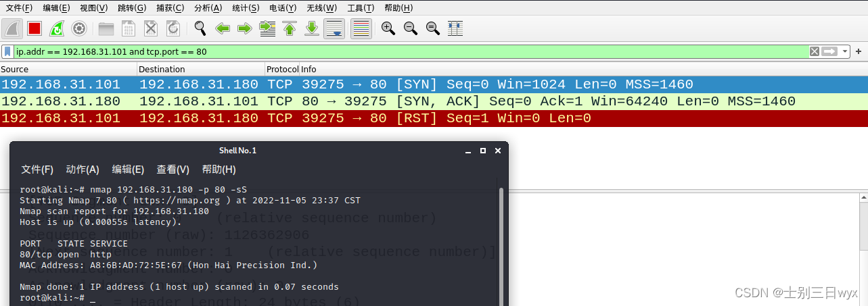This screenshot has width=868, height=306.
Task: Add a filter button with the plus icon
Action: tap(859, 51)
